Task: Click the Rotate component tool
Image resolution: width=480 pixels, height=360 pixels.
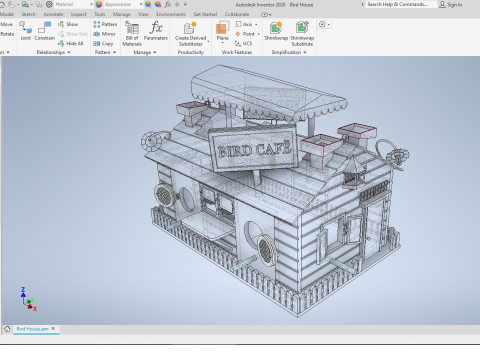Action: (x=7, y=34)
